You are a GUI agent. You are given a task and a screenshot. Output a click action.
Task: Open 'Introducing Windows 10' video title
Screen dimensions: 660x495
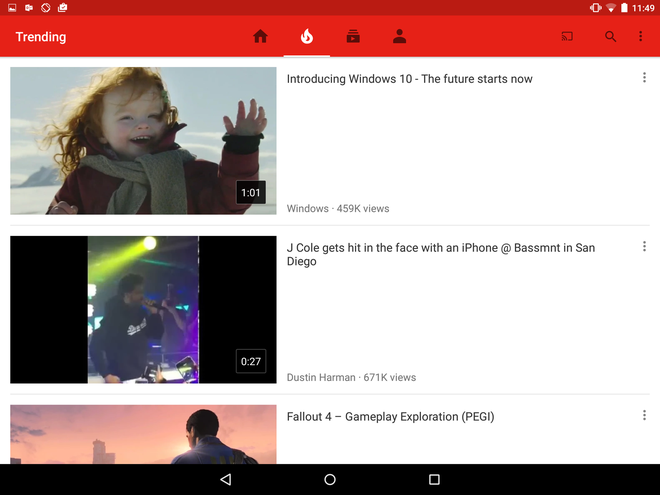(409, 79)
